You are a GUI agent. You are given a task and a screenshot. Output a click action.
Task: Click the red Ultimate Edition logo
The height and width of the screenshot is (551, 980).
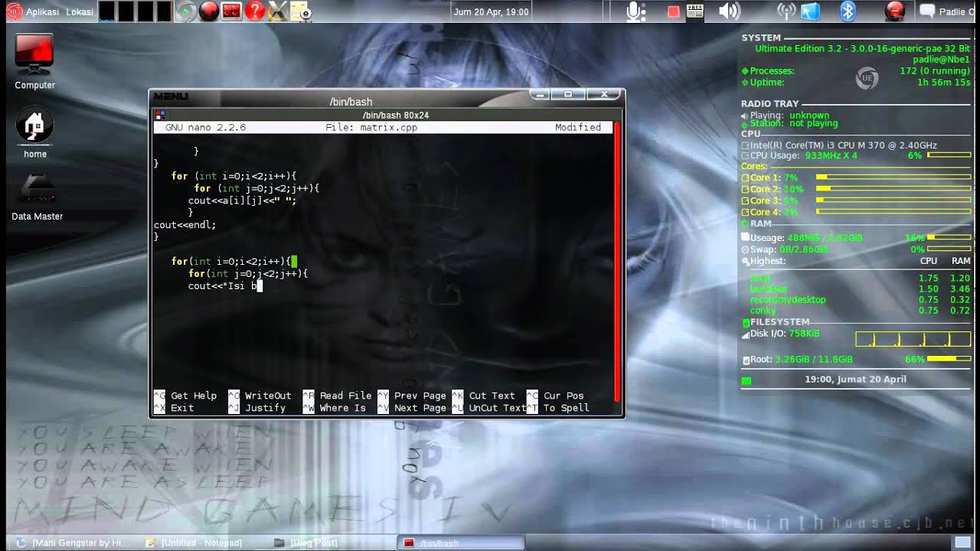tap(14, 11)
